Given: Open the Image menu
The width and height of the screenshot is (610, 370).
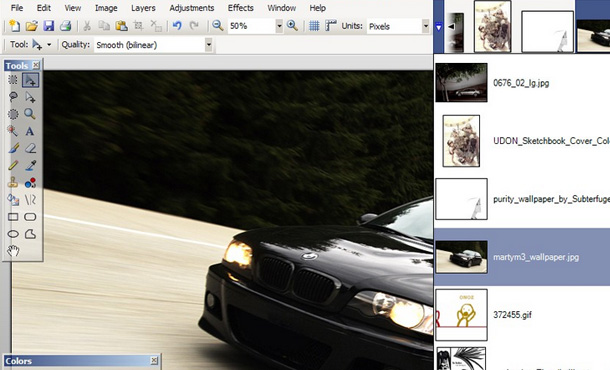Looking at the screenshot, I should pos(106,8).
